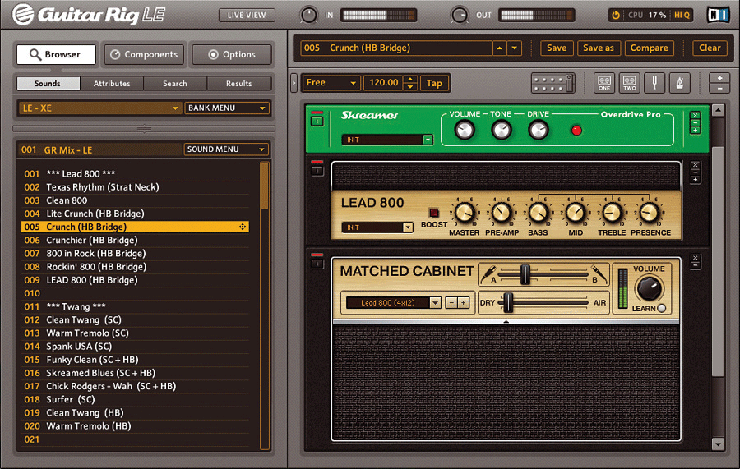
Task: Open the metronome tool
Action: click(680, 84)
